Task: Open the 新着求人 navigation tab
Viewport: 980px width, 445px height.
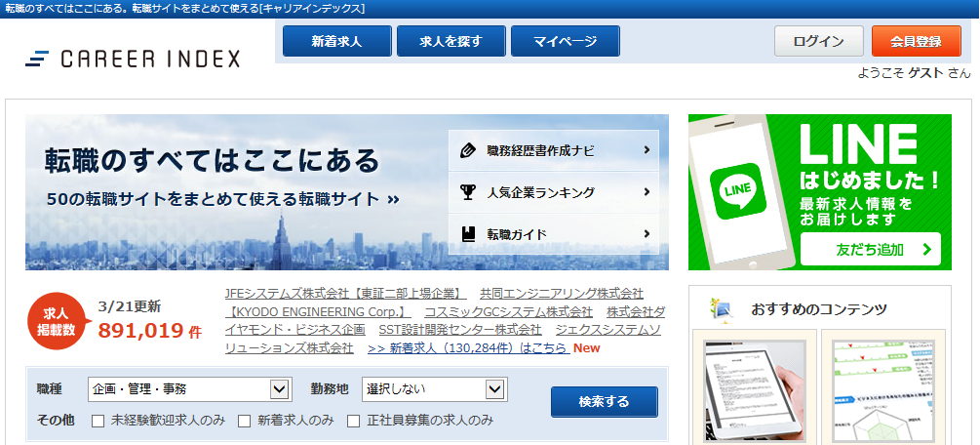Action: [336, 41]
